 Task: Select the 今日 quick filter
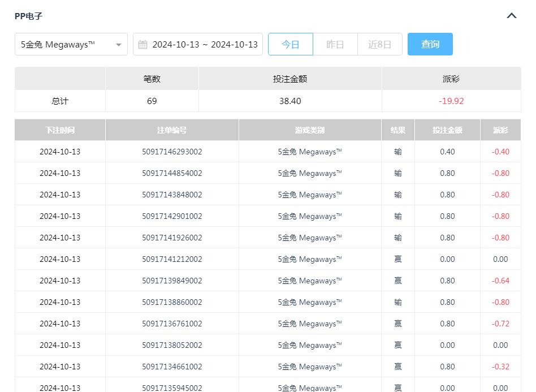[x=290, y=45]
